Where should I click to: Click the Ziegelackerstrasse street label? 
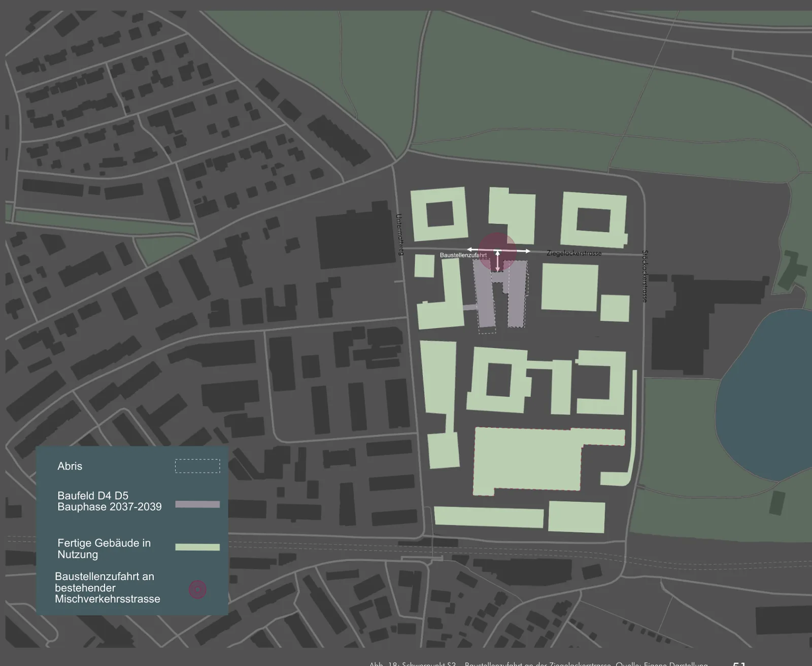click(574, 253)
